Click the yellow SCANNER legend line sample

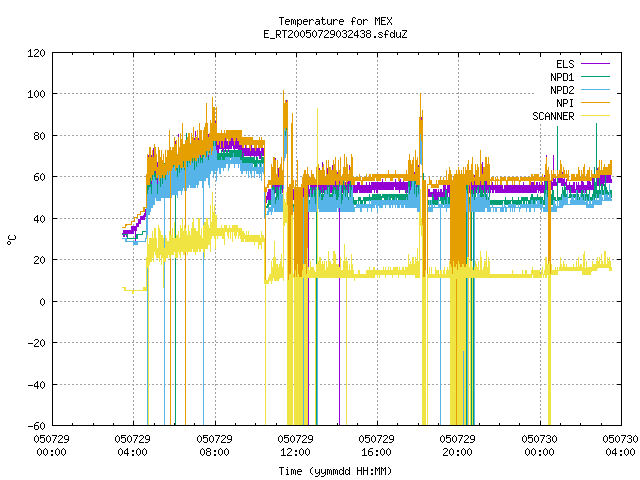click(595, 116)
